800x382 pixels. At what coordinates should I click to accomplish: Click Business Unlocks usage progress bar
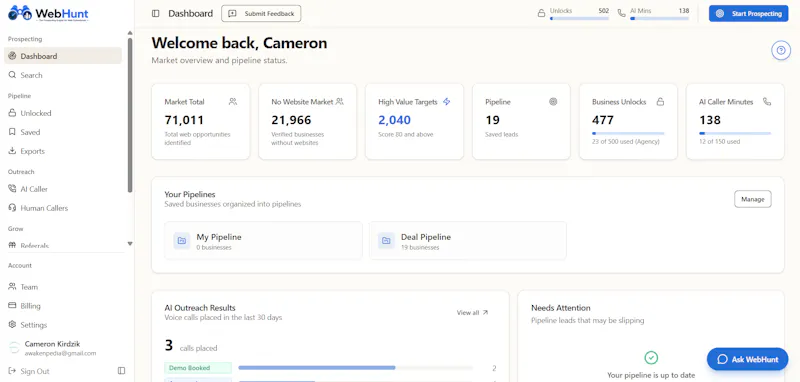[628, 133]
